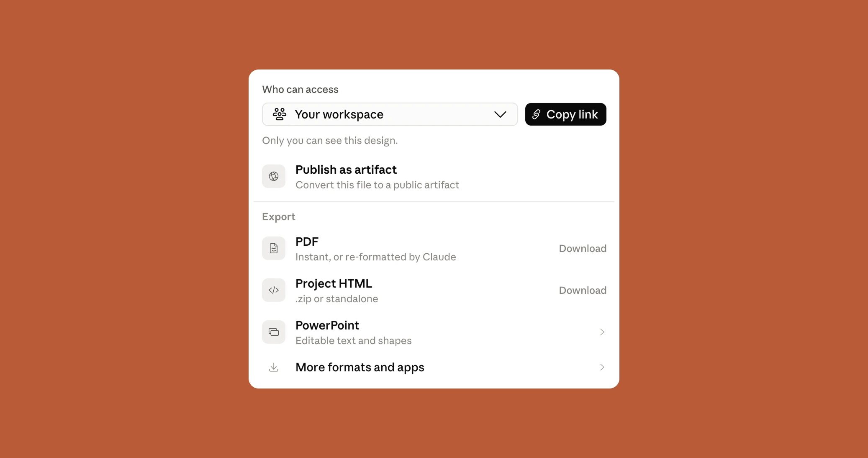Choose the PowerPoint export entry
This screenshot has width=868, height=458.
tap(434, 332)
